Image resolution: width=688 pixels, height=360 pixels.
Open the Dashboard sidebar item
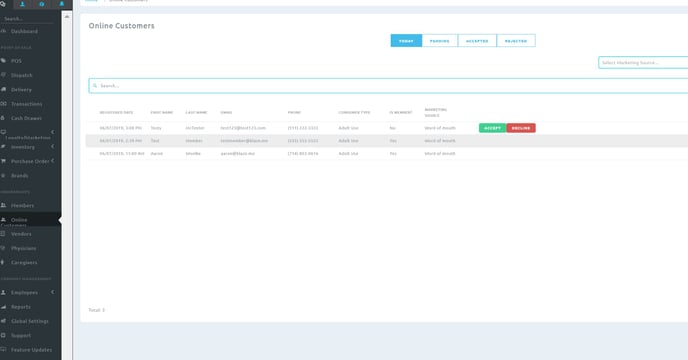24,32
